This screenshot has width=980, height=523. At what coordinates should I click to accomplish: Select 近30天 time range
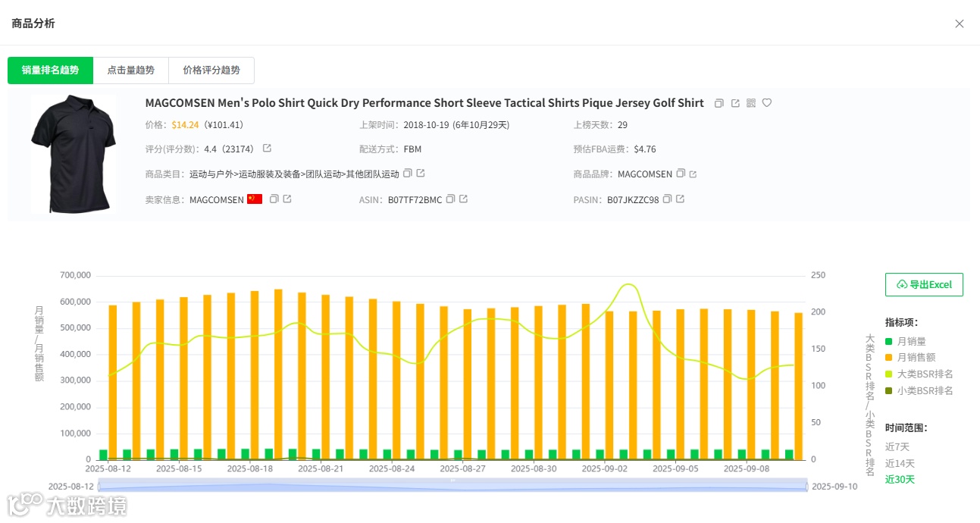point(900,479)
